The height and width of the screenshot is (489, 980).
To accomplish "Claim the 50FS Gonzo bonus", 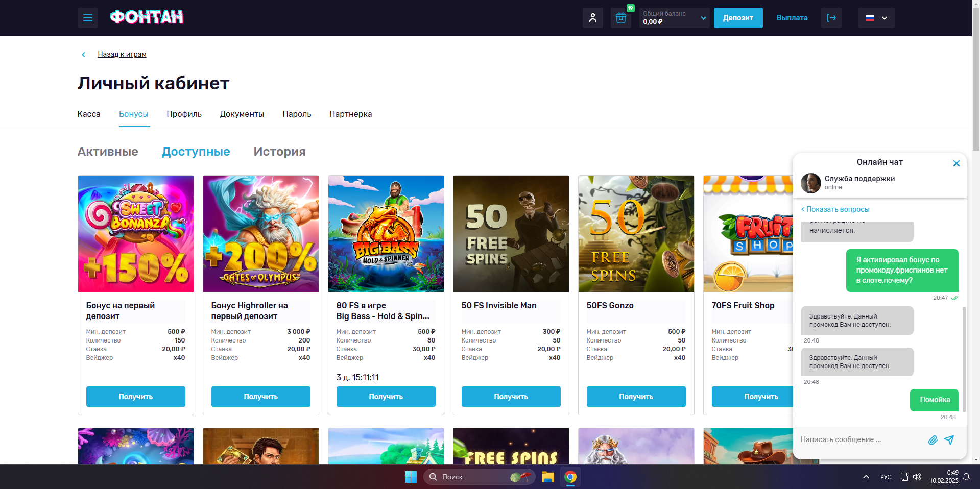I will 636,397.
